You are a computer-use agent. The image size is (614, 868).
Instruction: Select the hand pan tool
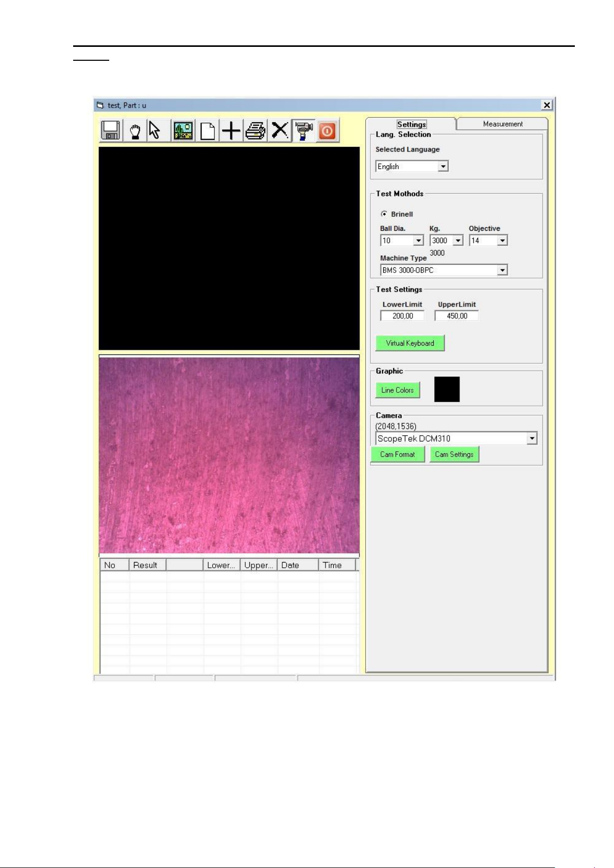(135, 130)
